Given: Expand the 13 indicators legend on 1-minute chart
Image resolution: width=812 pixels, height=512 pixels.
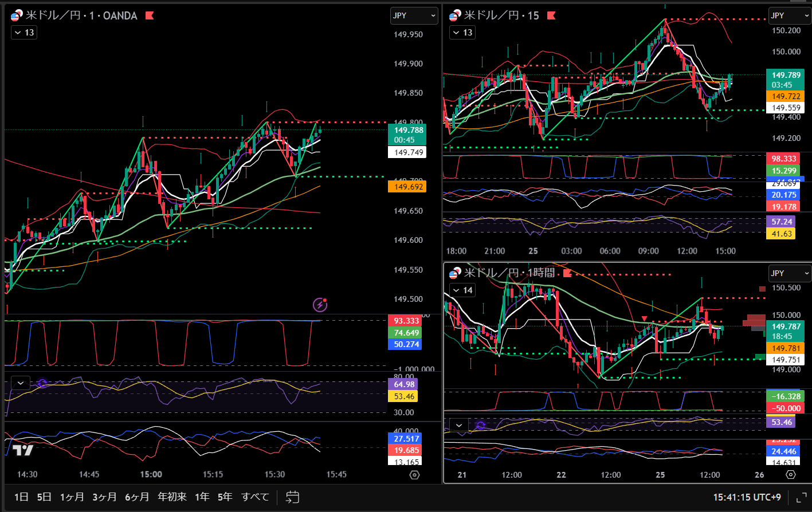Looking at the screenshot, I should (x=23, y=33).
